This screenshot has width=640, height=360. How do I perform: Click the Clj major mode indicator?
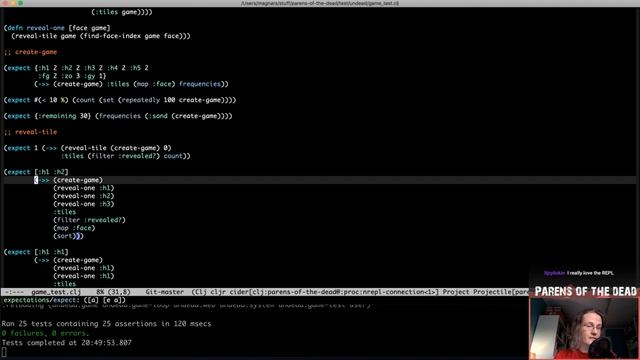pos(201,292)
